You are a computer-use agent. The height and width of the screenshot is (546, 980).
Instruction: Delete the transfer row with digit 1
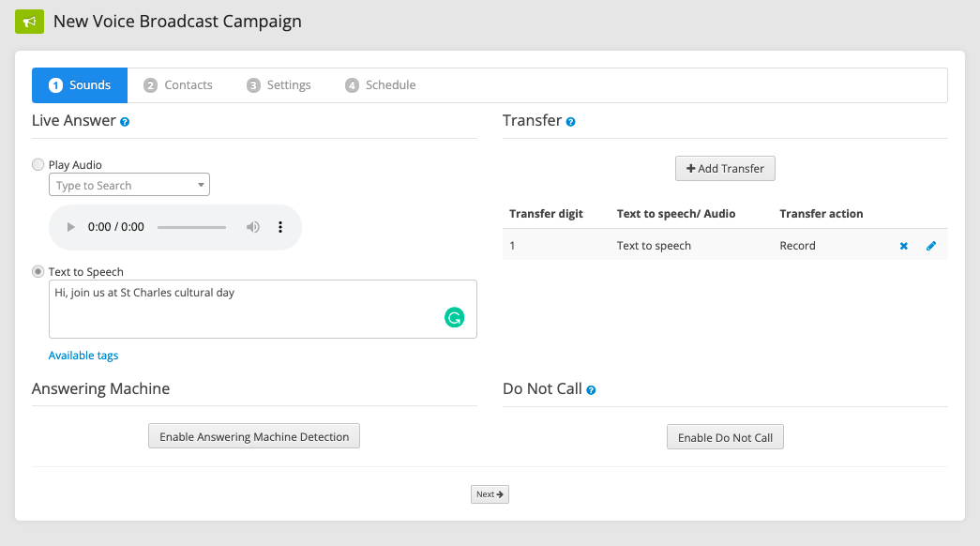[903, 246]
